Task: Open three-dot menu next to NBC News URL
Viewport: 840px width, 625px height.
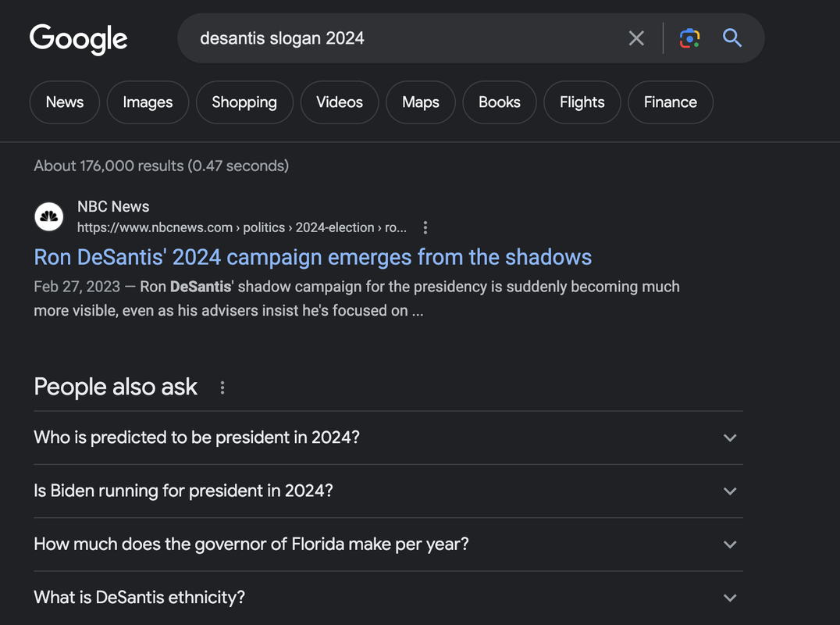Action: (x=425, y=228)
